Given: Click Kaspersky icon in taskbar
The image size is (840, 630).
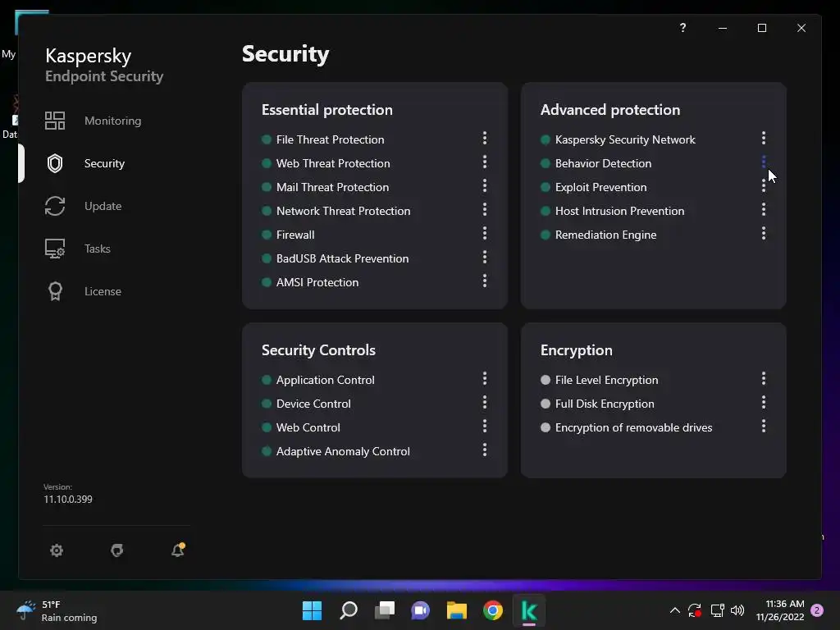Looking at the screenshot, I should point(529,610).
